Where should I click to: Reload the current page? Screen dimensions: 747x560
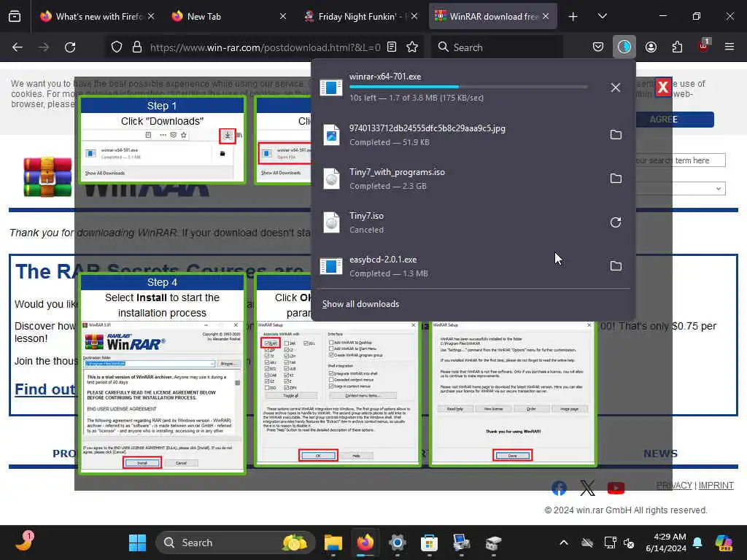click(x=70, y=47)
